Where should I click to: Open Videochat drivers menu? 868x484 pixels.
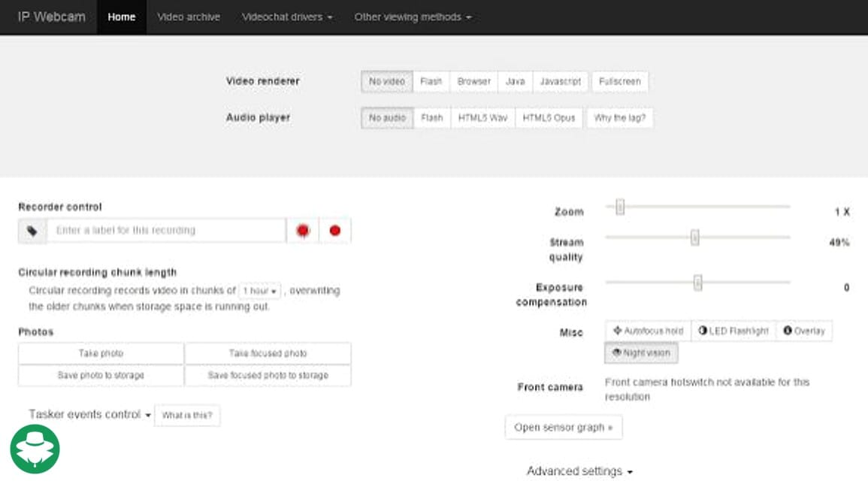(287, 17)
